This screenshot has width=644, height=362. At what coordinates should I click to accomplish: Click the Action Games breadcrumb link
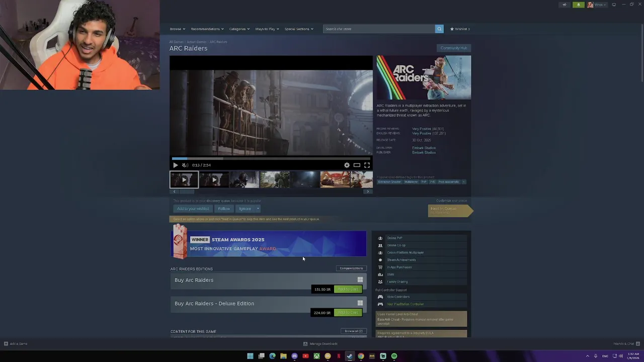tap(197, 42)
